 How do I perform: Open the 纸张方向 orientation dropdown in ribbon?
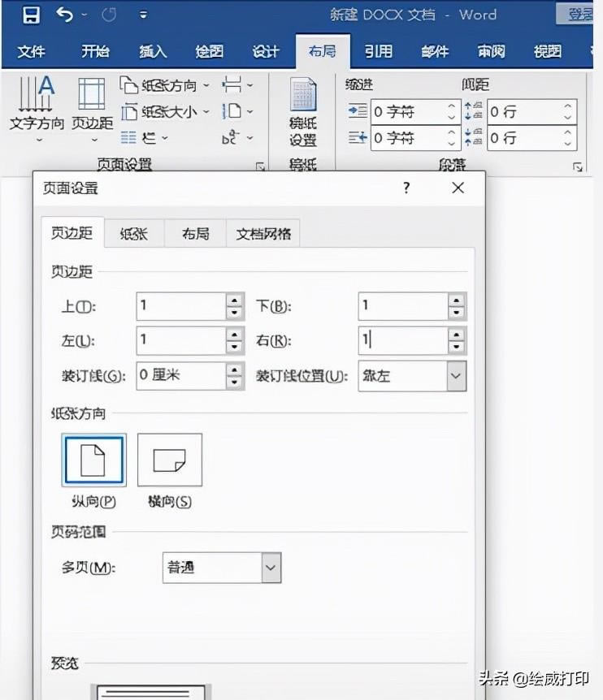(x=165, y=85)
